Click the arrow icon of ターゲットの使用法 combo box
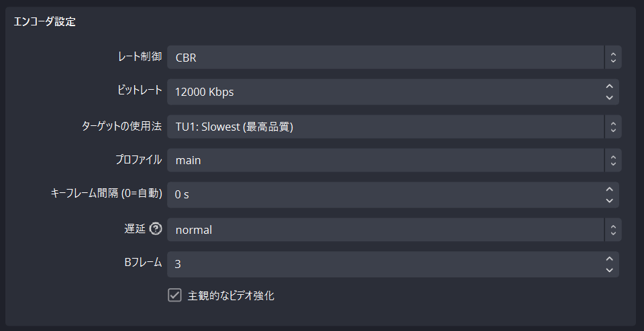Screen dimensions: 644x331 coord(613,127)
